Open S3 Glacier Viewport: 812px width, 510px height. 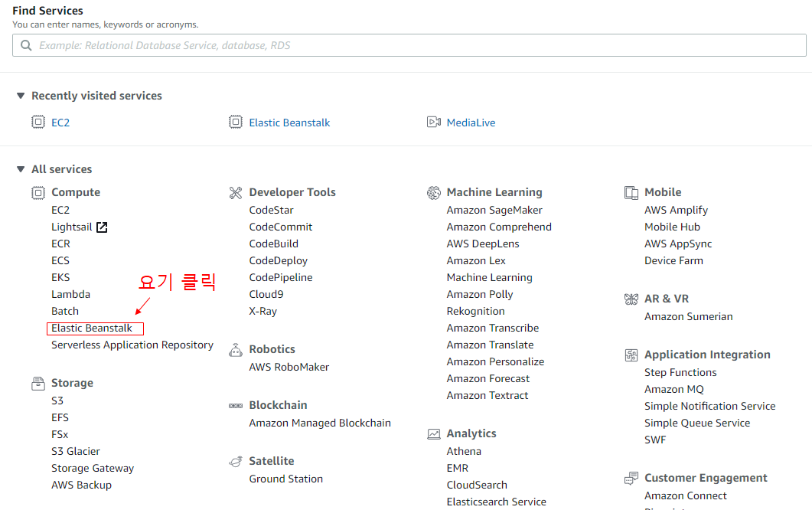coord(76,452)
